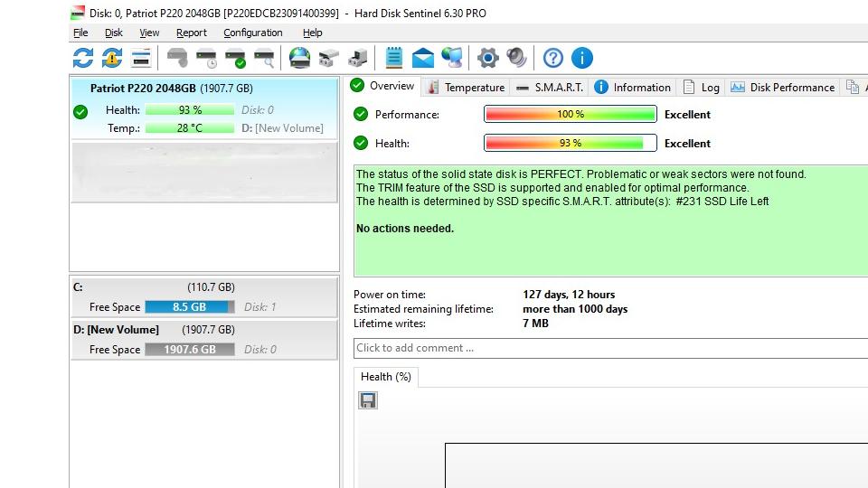Open the gear Configuration toolbar icon
Image resolution: width=868 pixels, height=488 pixels.
point(487,58)
